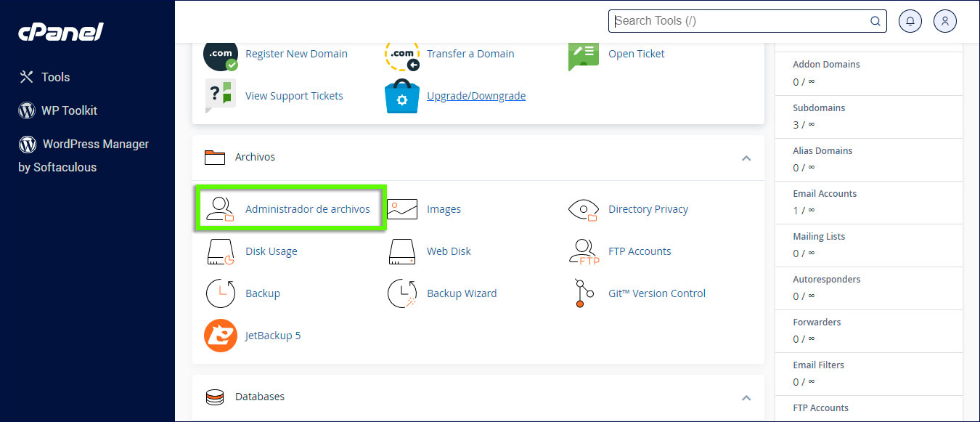
Task: Open FTP Accounts management
Action: [x=640, y=251]
